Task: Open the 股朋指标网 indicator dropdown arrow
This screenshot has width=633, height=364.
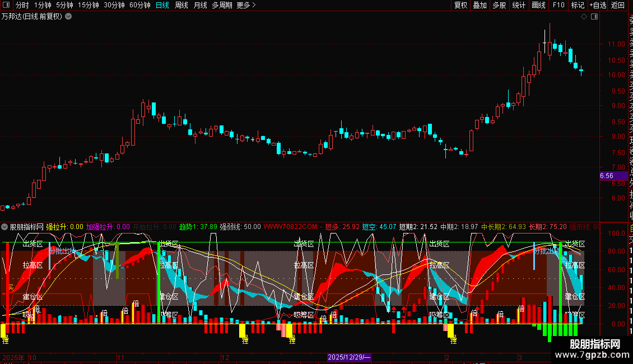Action: 4,227
